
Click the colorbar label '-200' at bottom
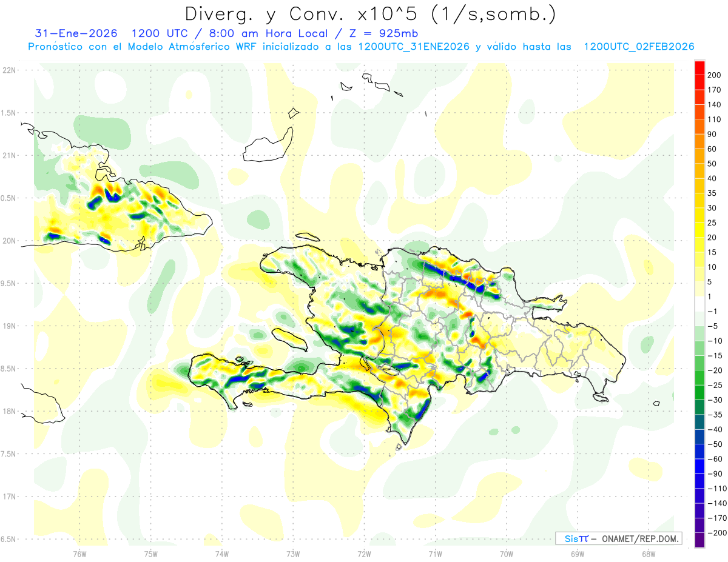pyautogui.click(x=718, y=533)
